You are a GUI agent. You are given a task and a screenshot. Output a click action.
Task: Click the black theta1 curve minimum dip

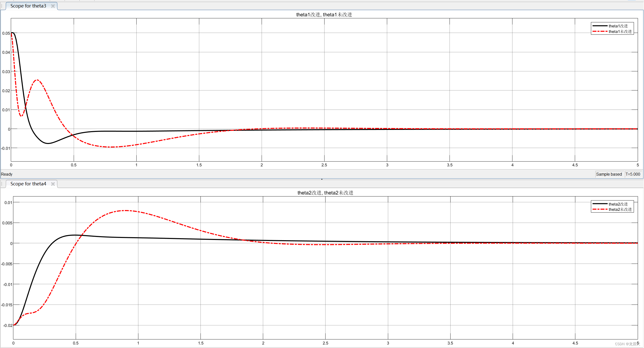(48, 143)
